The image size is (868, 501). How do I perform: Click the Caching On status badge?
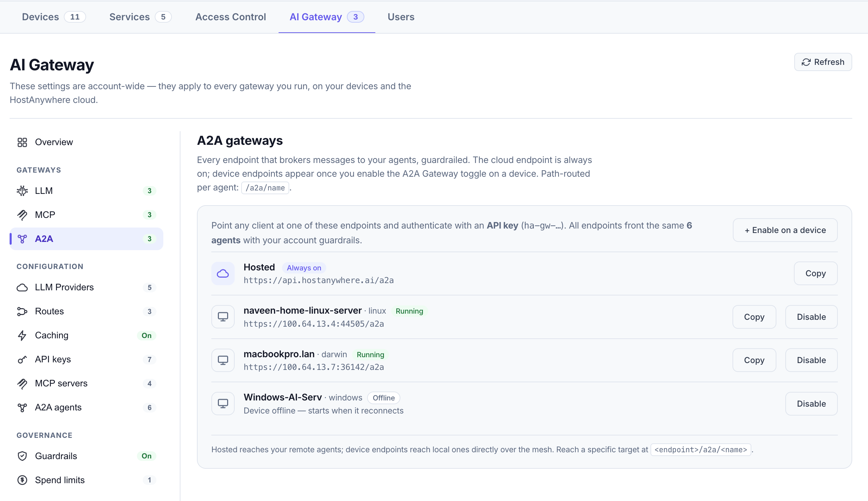pos(146,336)
